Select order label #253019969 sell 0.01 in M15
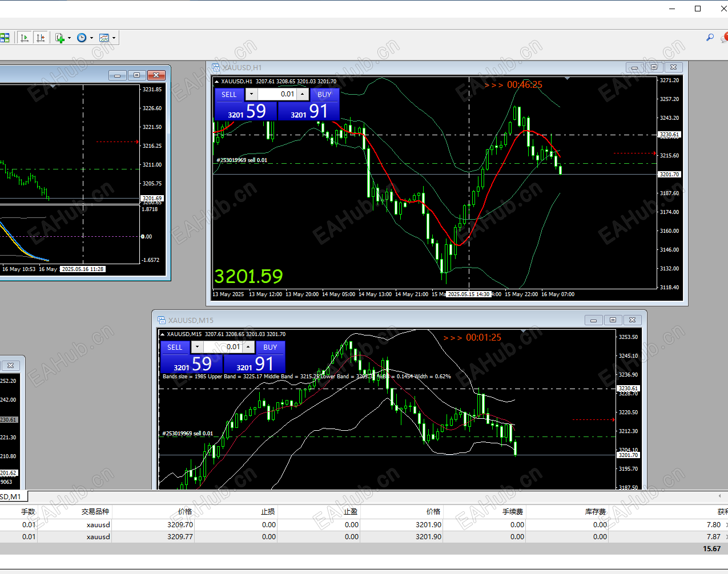The height and width of the screenshot is (574, 728). (x=188, y=434)
